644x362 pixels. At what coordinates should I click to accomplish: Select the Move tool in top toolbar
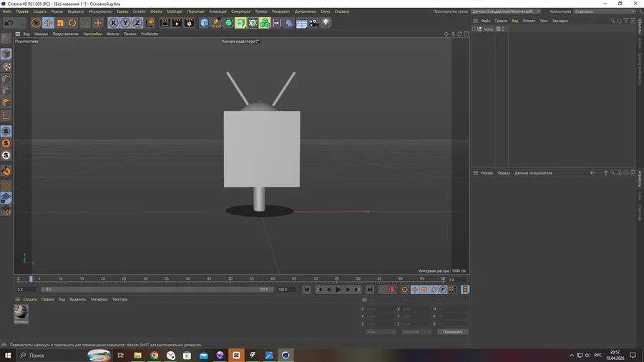pyautogui.click(x=48, y=23)
